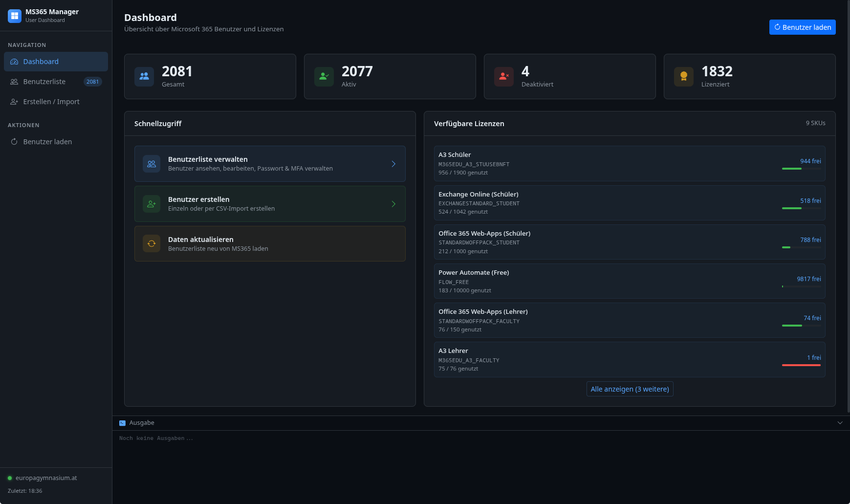This screenshot has width=850, height=504.
Task: Click the '944 frei' value
Action: 810,161
